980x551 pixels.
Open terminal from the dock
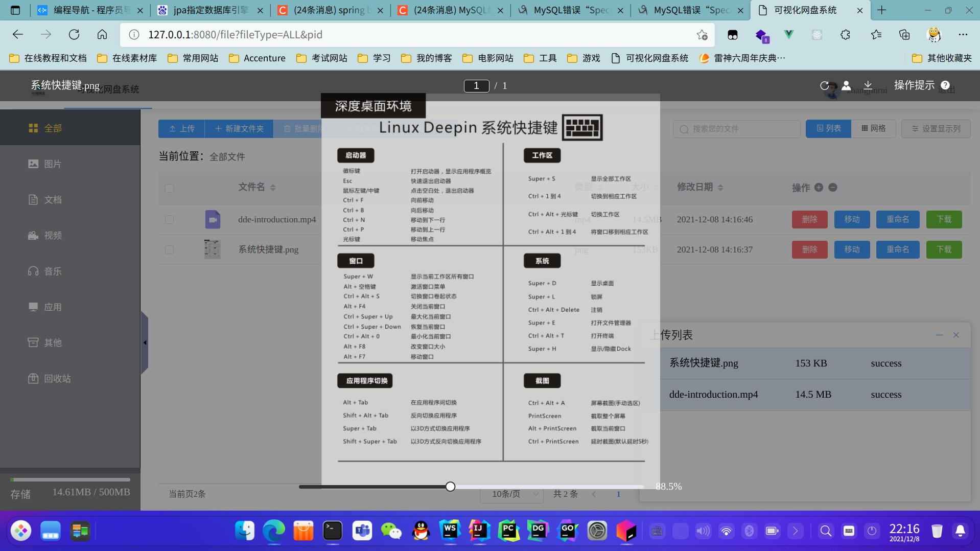[x=333, y=531]
